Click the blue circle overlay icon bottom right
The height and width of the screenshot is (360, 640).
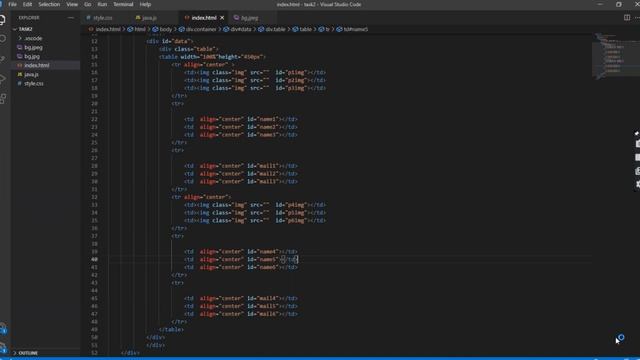point(621,337)
